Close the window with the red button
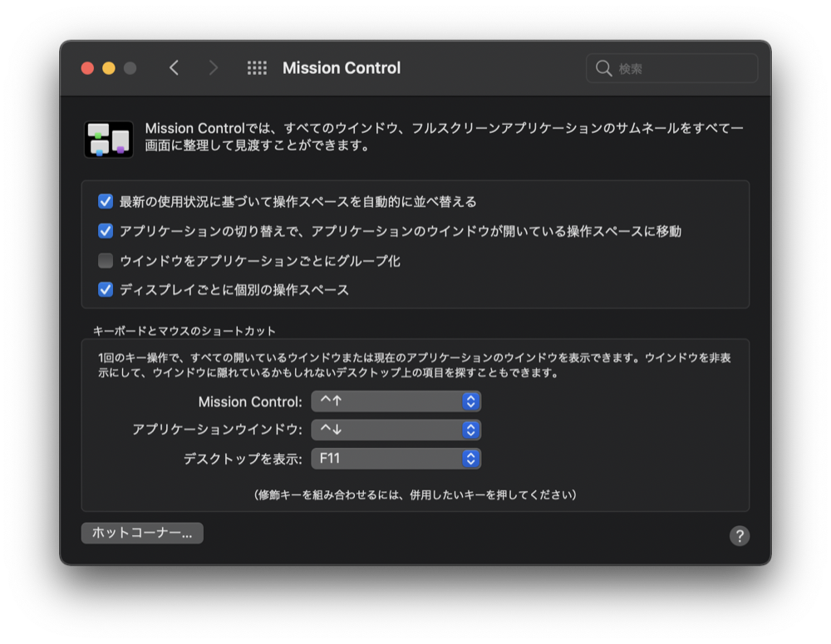This screenshot has height=644, width=831. (x=87, y=68)
